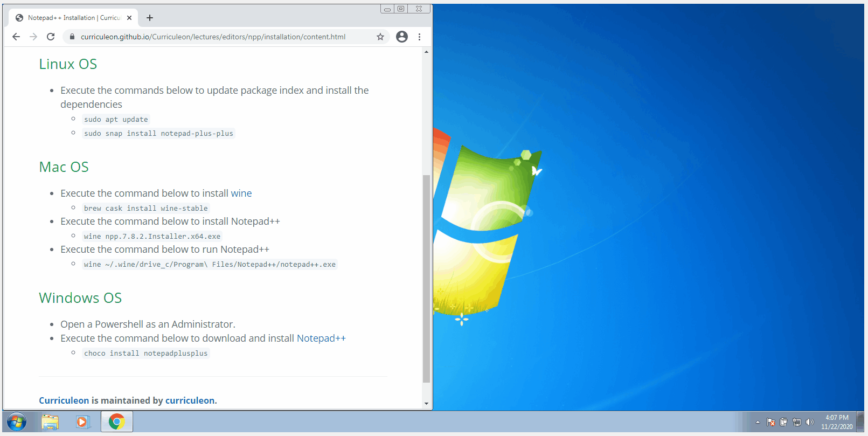This screenshot has height=436, width=868.
Task: Click the Chrome taskbar icon
Action: [117, 422]
